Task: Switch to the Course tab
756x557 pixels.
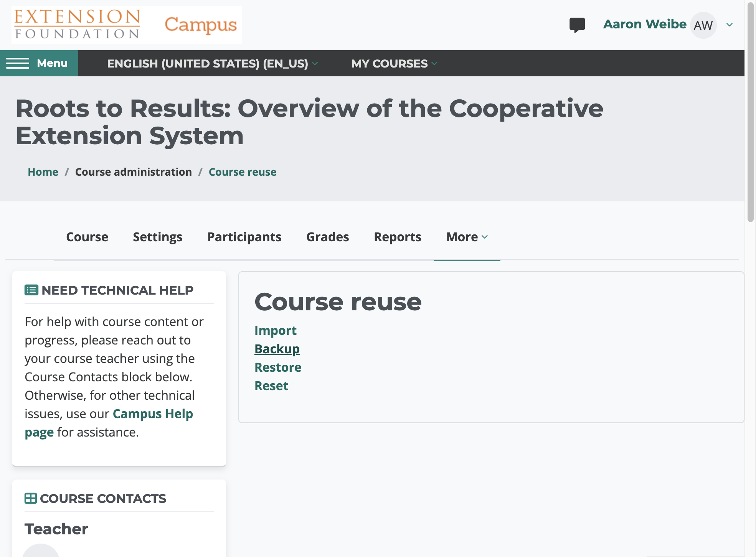Action: click(87, 237)
